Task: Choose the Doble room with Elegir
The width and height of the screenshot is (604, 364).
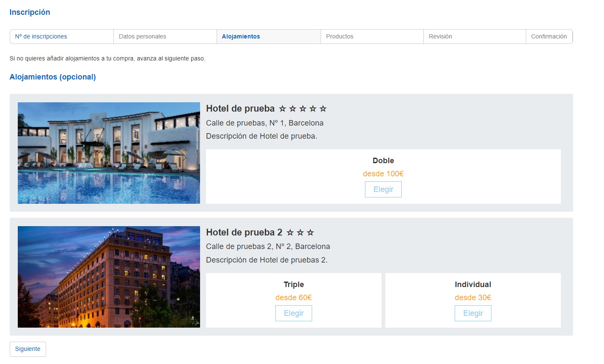Action: click(x=383, y=189)
